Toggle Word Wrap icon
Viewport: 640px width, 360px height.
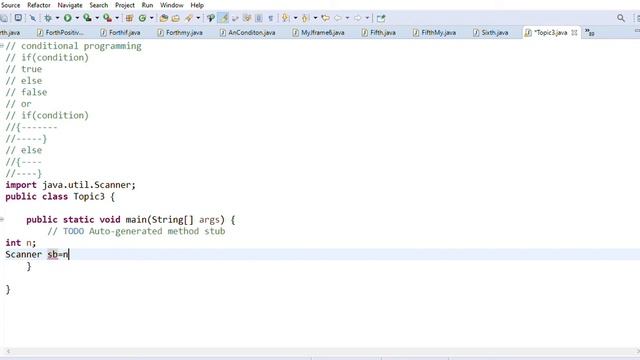click(235, 18)
